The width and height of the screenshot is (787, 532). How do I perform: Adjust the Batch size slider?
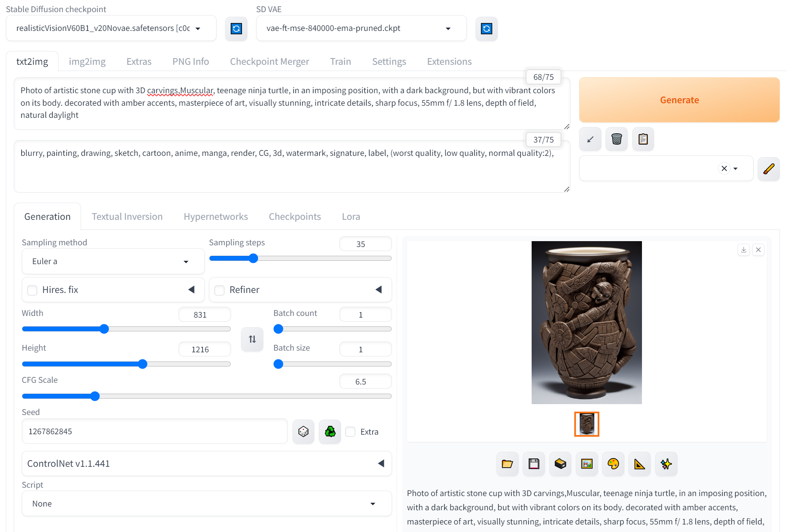pos(332,364)
